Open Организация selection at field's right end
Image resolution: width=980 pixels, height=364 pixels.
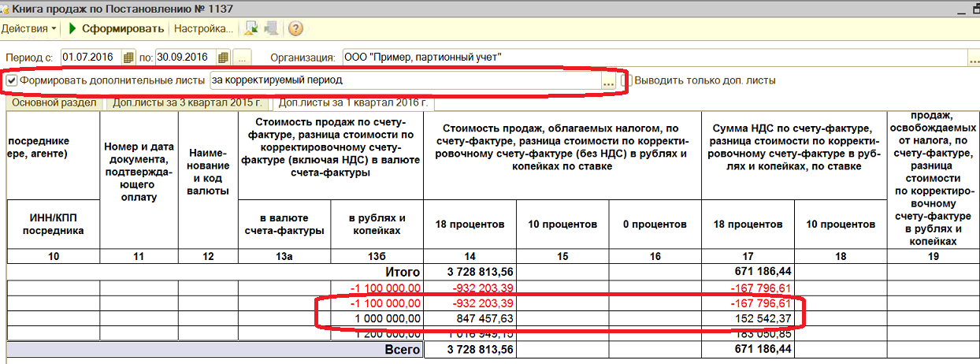coord(974,58)
